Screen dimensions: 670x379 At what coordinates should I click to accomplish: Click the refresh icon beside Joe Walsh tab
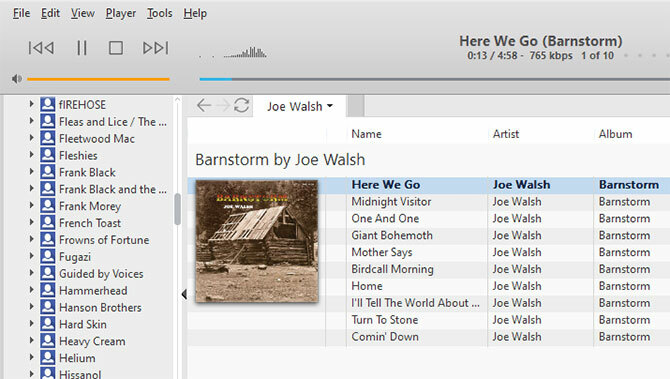click(x=241, y=105)
